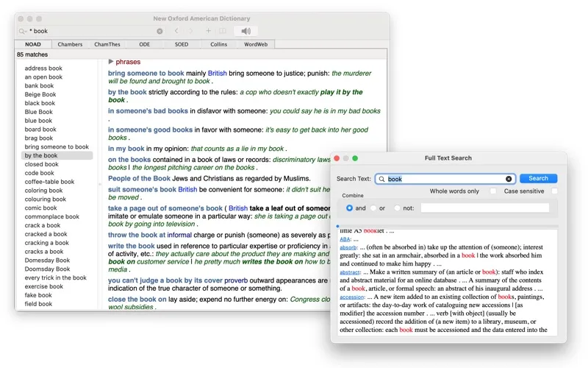The height and width of the screenshot is (368, 588).
Task: Click the plus add icon in toolbar
Action: pos(209,31)
